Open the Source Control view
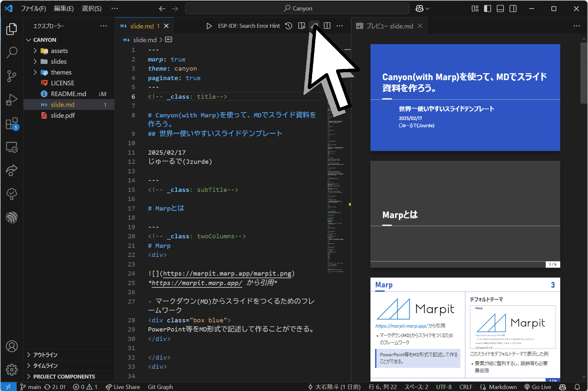The image size is (588, 391). [12, 76]
